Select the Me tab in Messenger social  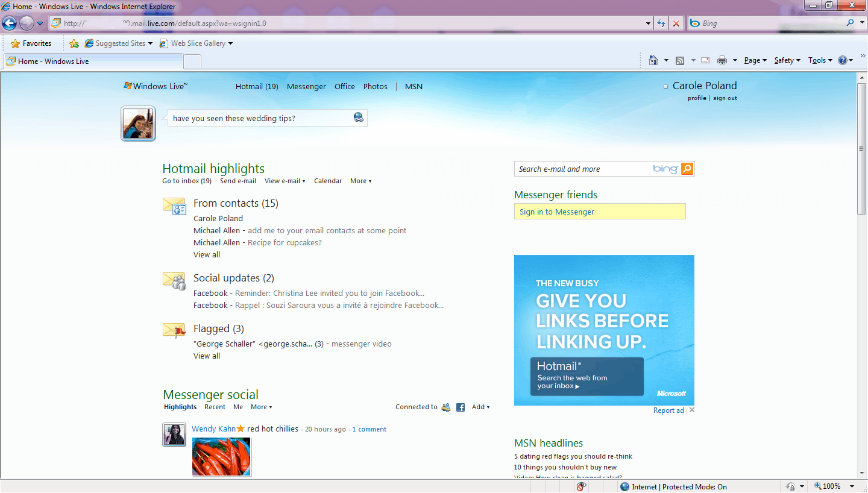point(238,407)
